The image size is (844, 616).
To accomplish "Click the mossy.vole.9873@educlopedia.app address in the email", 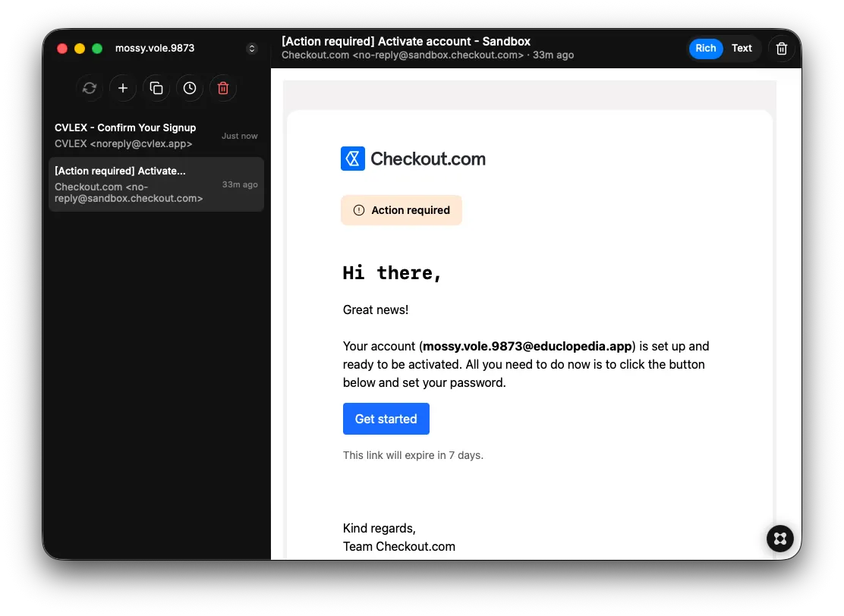I will 527,347.
